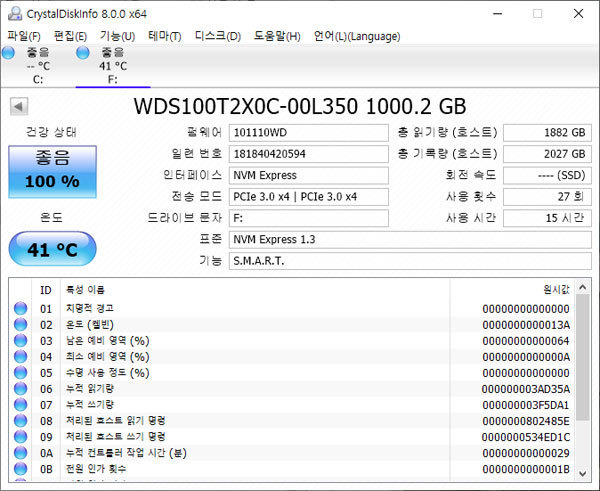
Task: Click the features field S.M.A.R.T.
Action: point(410,261)
